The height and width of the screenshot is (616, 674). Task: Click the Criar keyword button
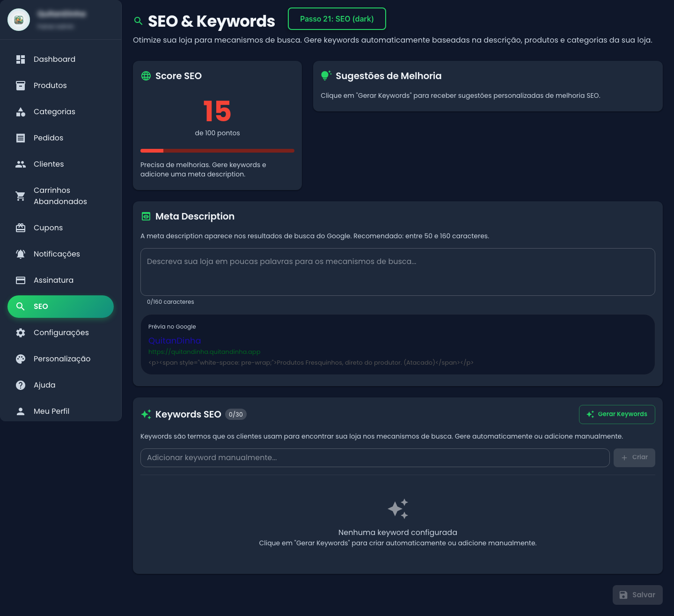pos(634,458)
